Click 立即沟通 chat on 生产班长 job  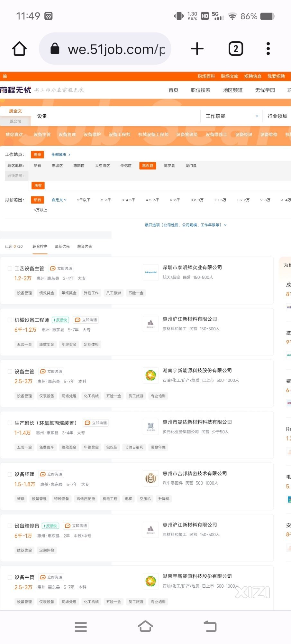[x=96, y=423]
